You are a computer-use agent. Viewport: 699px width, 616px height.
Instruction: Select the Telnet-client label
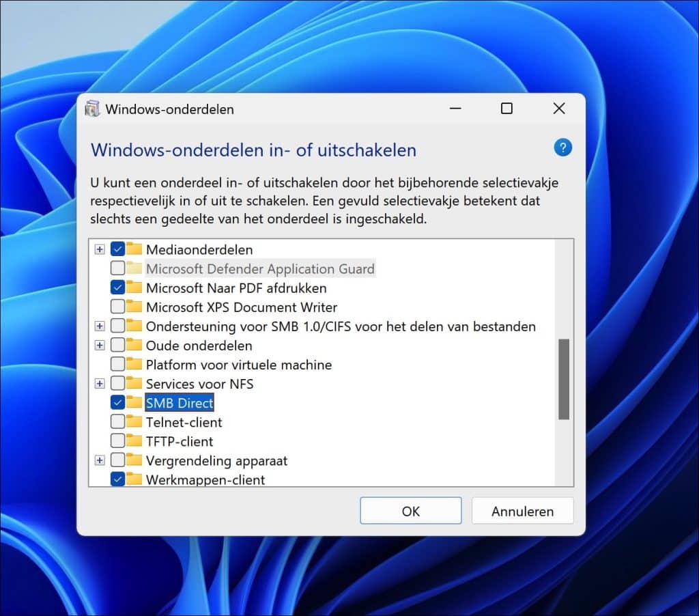(184, 422)
